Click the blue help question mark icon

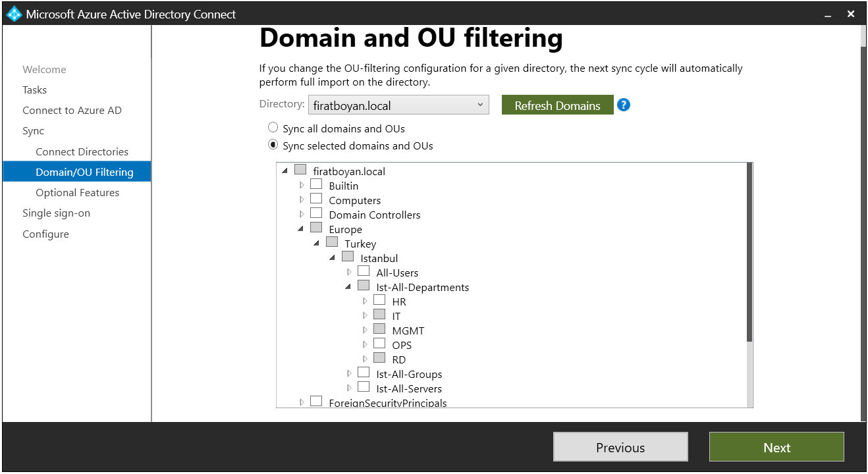click(624, 105)
